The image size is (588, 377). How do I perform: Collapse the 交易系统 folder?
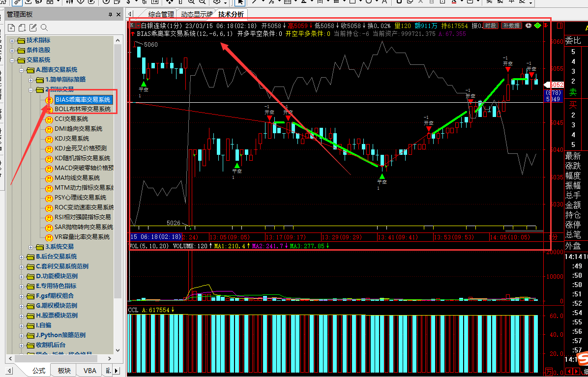(x=12, y=60)
